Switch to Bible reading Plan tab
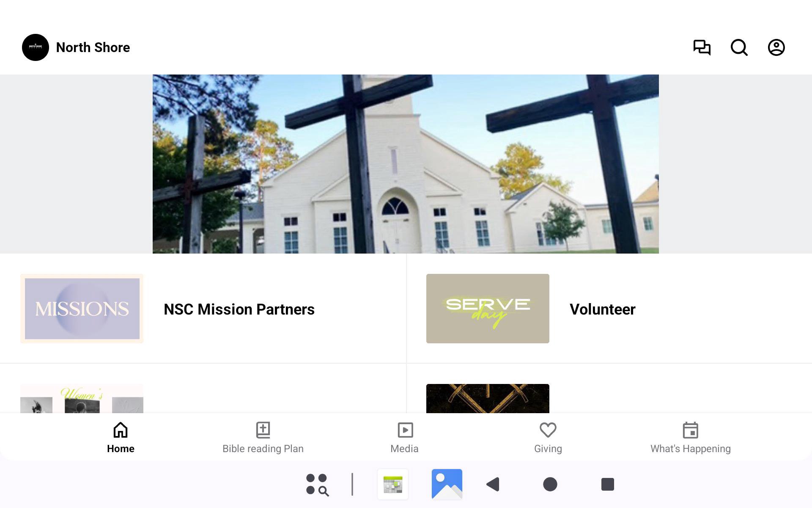This screenshot has height=508, width=812. tap(263, 437)
